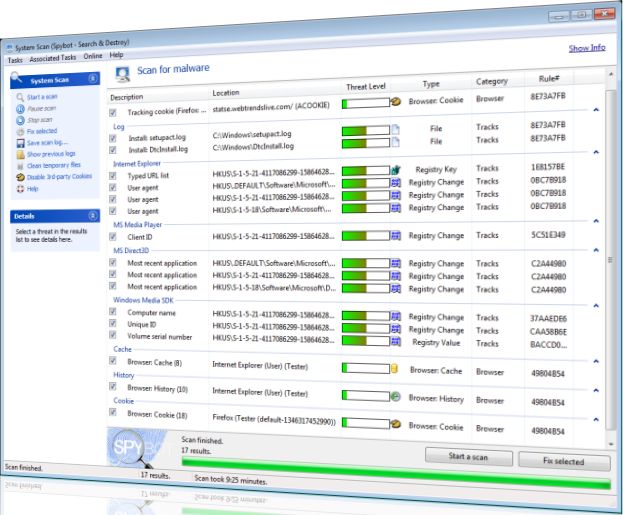Click the Rule# column header
Viewport: 623px width, 515px height.
[549, 79]
